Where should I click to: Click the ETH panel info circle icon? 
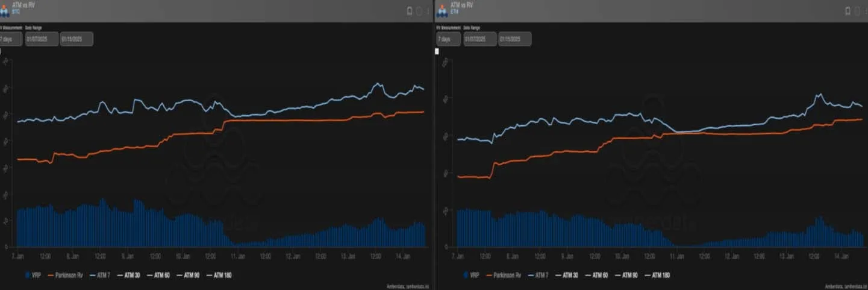[x=857, y=11]
